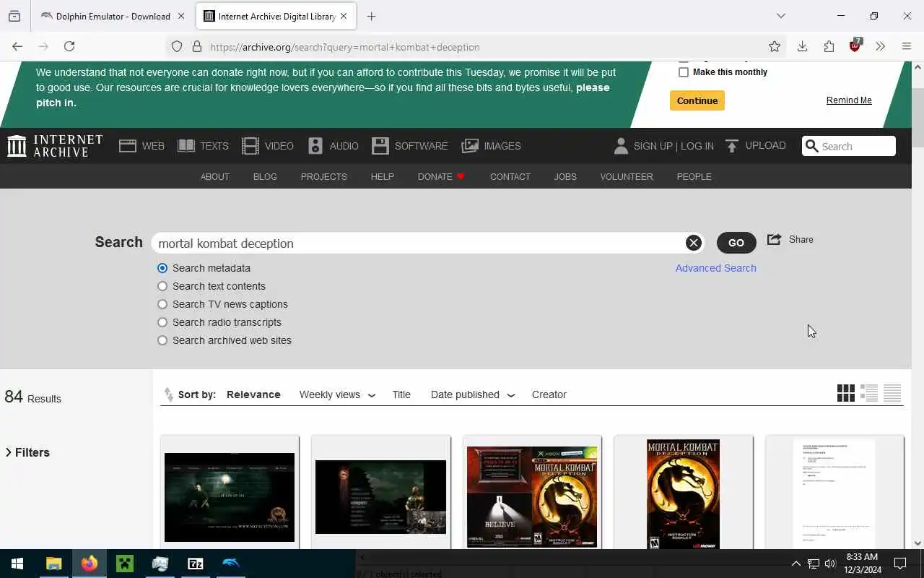The width and height of the screenshot is (924, 578).
Task: Open the About menu item
Action: click(215, 176)
